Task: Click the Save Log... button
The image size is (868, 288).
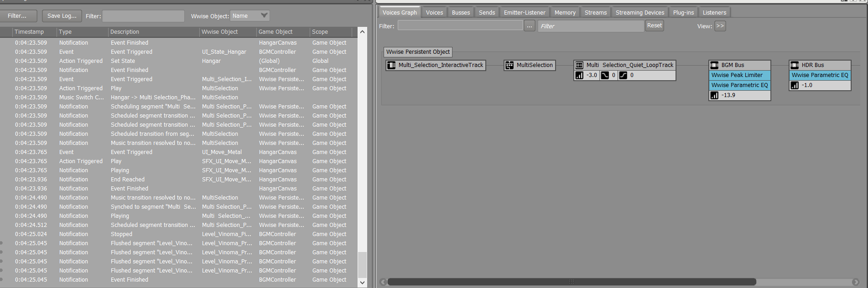Action: tap(62, 16)
